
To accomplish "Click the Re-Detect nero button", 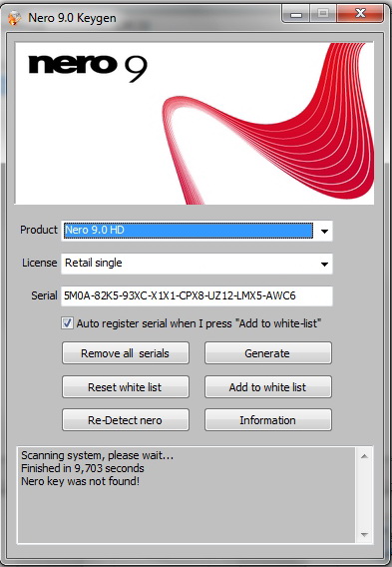I will (x=126, y=420).
